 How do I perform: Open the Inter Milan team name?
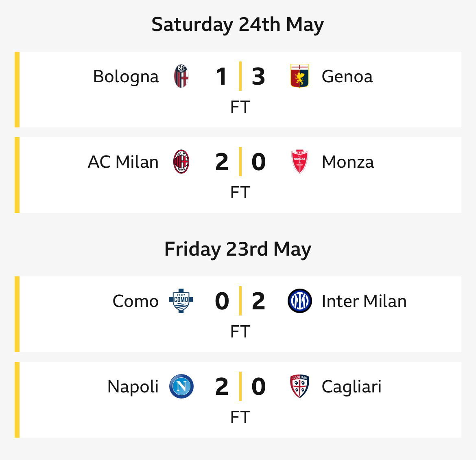(364, 301)
